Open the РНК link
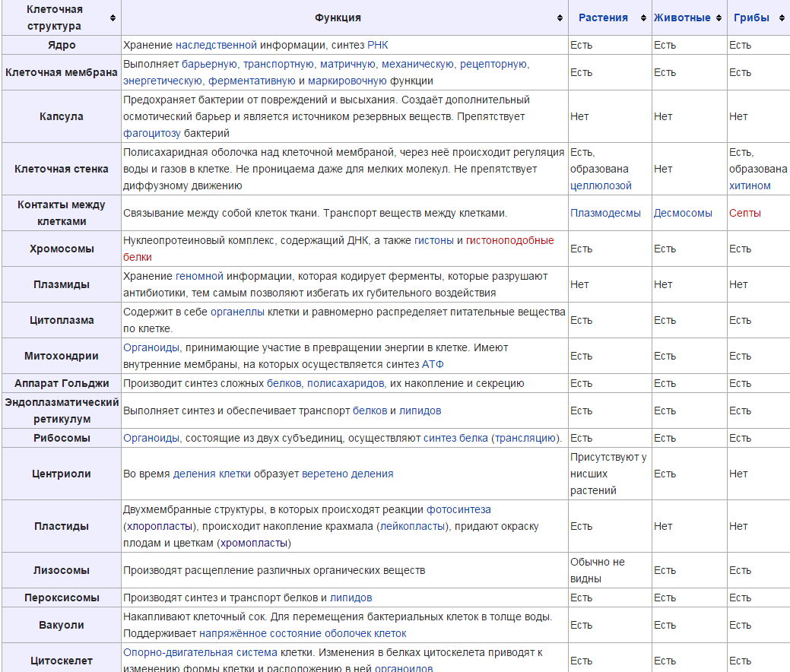The height and width of the screenshot is (672, 790). 378,45
